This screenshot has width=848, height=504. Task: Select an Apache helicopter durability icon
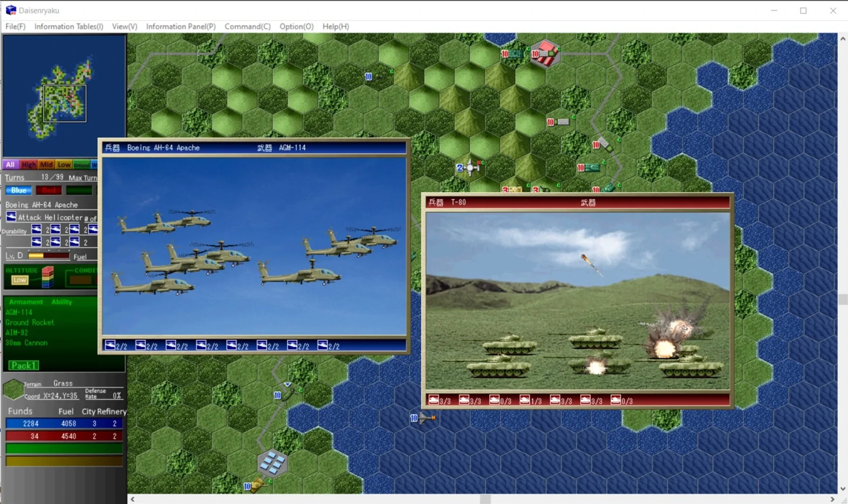(x=35, y=229)
